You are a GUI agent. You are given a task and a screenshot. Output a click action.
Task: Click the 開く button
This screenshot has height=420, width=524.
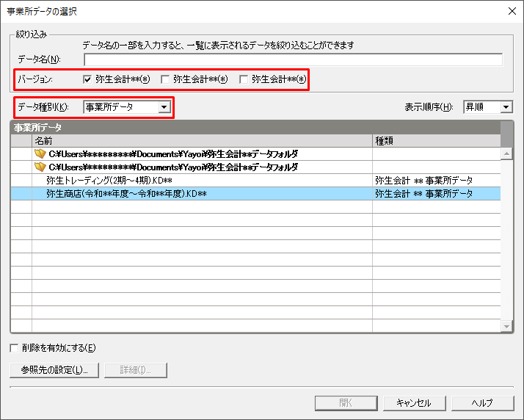346,403
